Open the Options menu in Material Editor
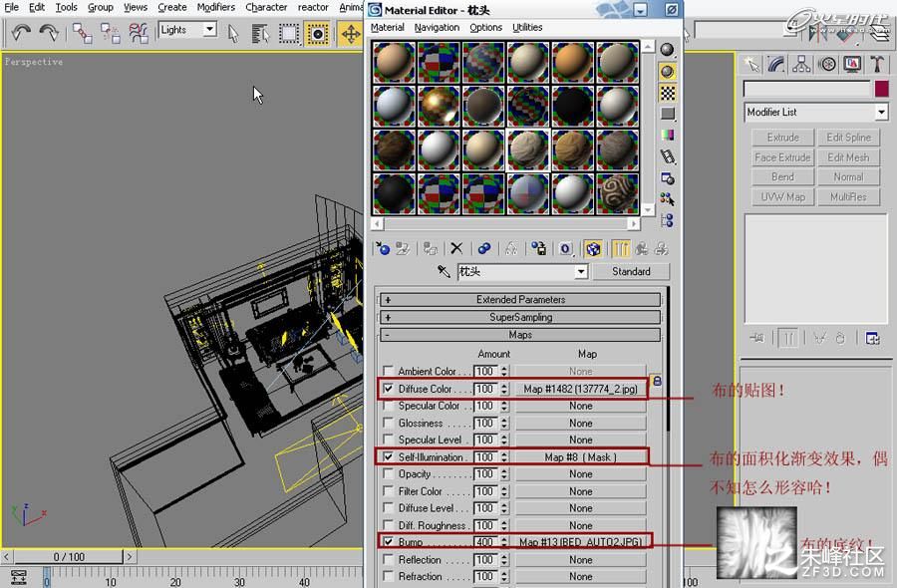This screenshot has height=588, width=897. coord(485,28)
